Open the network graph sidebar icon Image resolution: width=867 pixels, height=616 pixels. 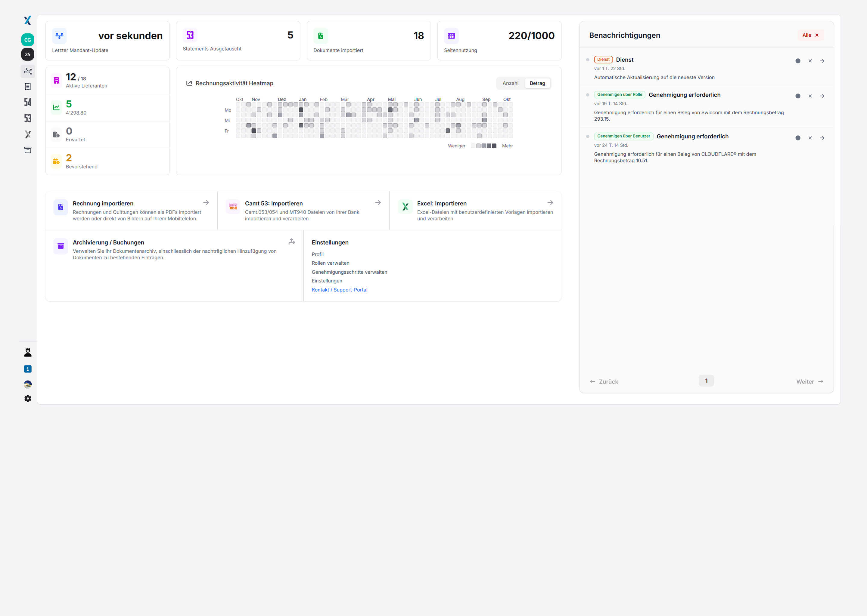(x=28, y=71)
